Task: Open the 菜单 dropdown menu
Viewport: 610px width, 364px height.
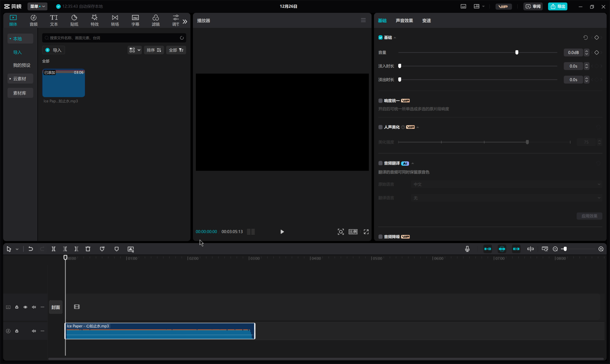Action: click(37, 6)
